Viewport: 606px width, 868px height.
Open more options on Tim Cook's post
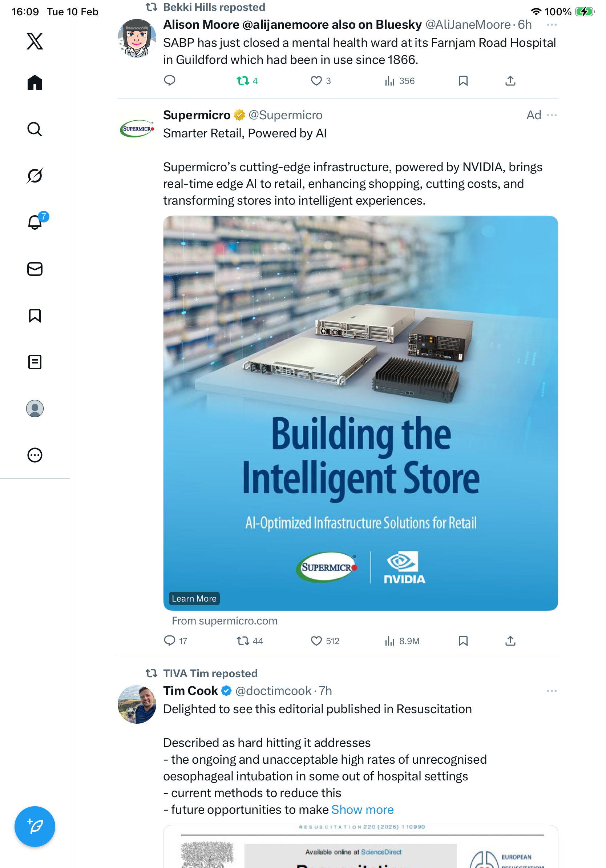coord(552,691)
